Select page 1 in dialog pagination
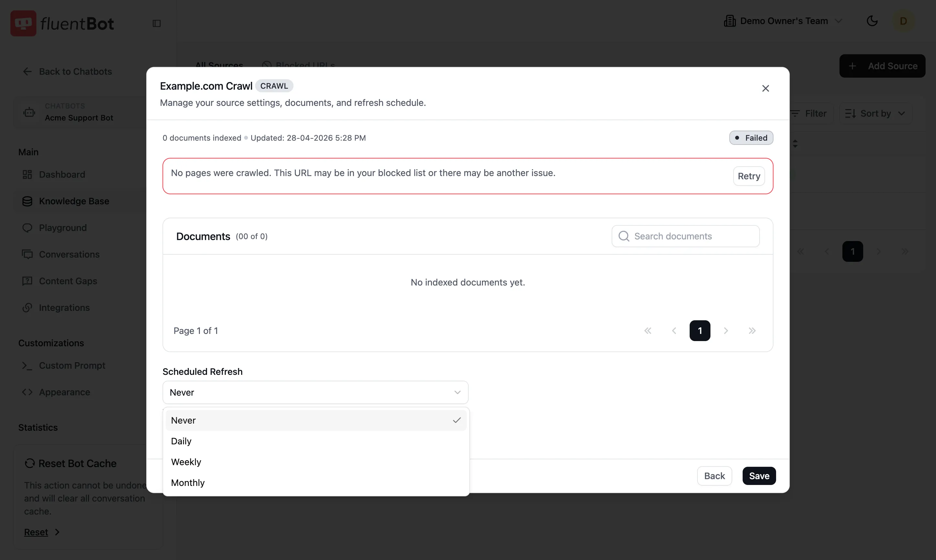The width and height of the screenshot is (936, 560). (700, 331)
